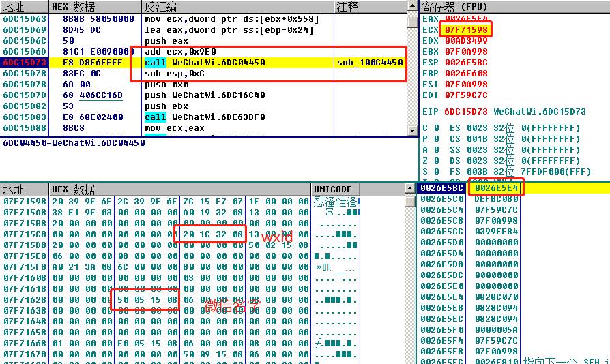Select the mov ecx,eax instruction
Image resolution: width=610 pixels, height=364 pixels.
click(175, 127)
